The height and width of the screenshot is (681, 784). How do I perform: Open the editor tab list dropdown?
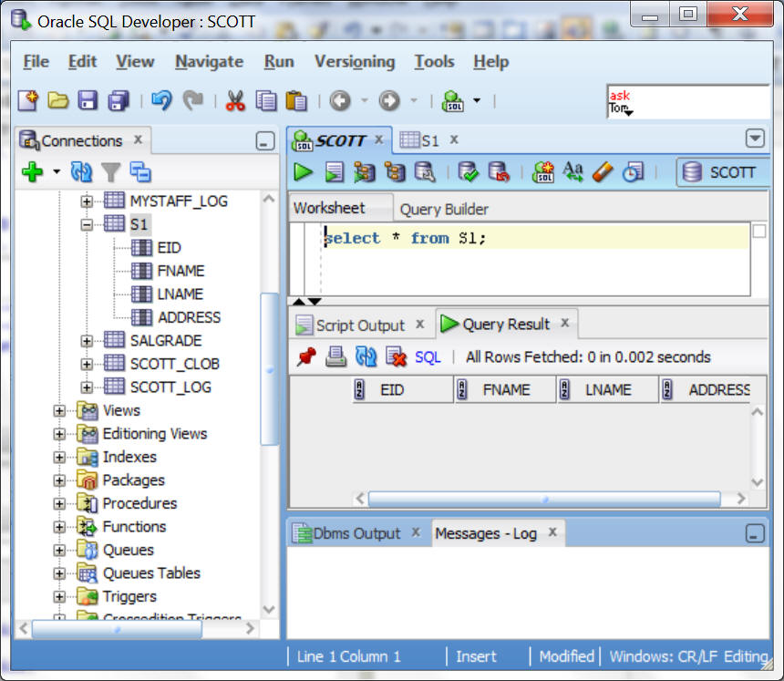tap(755, 139)
